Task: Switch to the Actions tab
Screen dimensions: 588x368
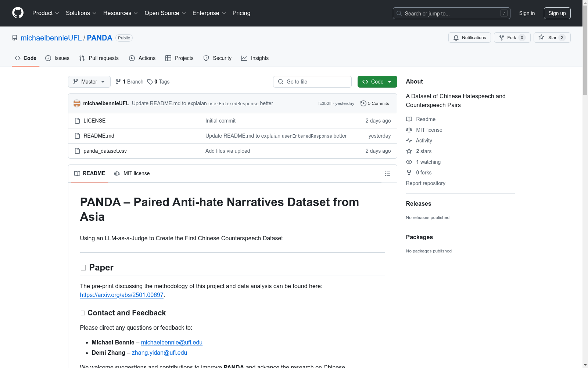Action: (142, 58)
